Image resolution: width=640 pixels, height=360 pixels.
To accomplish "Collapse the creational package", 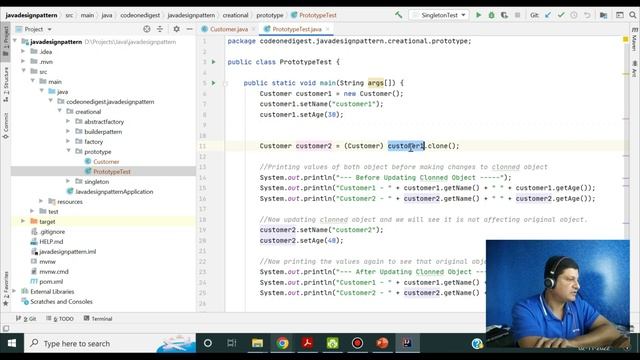I will click(60, 111).
